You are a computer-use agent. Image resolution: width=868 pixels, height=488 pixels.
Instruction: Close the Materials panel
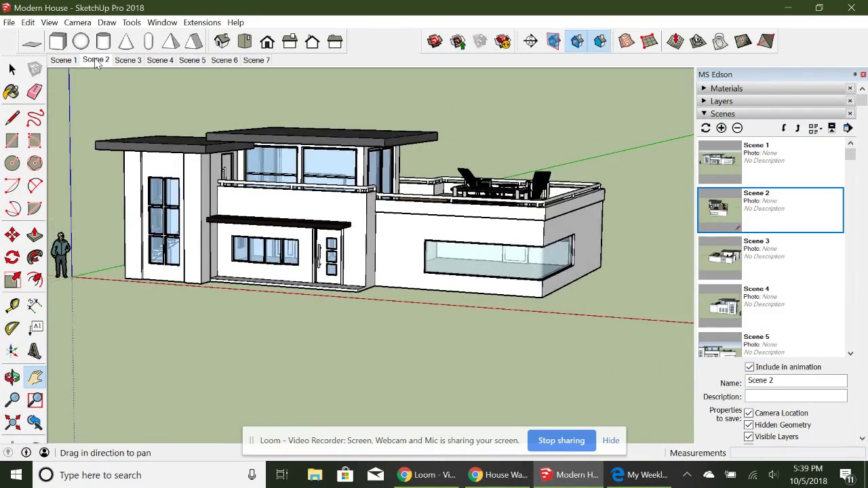pos(850,89)
